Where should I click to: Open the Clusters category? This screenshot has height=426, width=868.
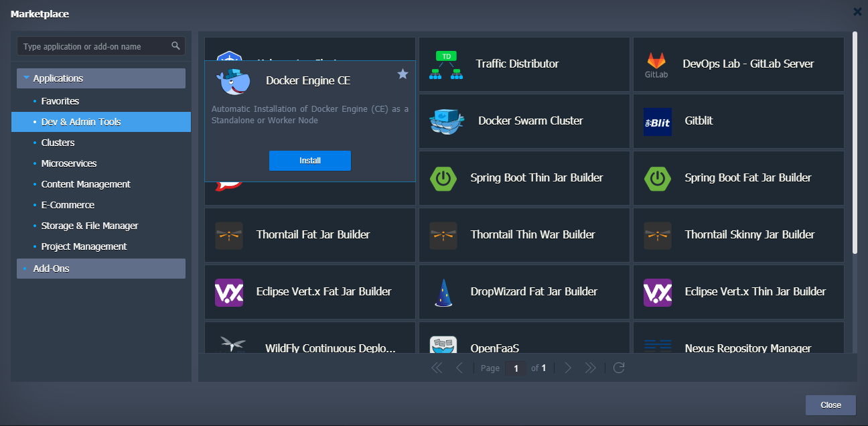[58, 143]
